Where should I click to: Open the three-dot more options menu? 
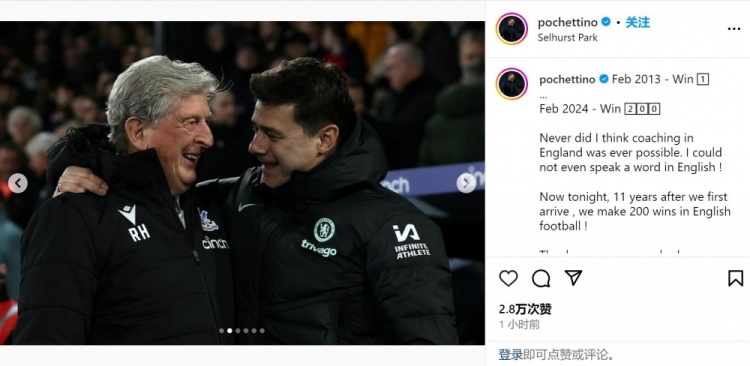[734, 29]
